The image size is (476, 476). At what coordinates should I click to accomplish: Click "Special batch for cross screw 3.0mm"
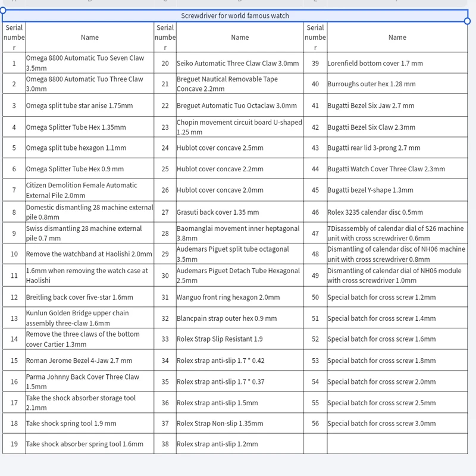coord(397,423)
